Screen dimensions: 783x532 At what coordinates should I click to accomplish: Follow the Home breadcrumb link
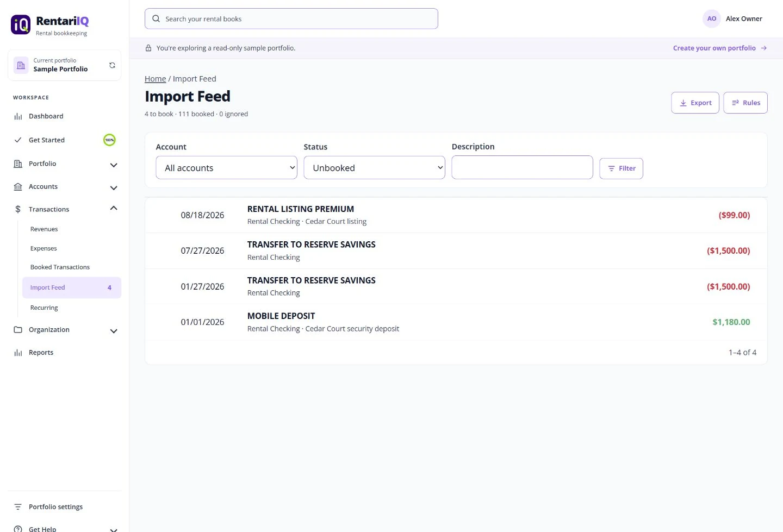tap(156, 79)
